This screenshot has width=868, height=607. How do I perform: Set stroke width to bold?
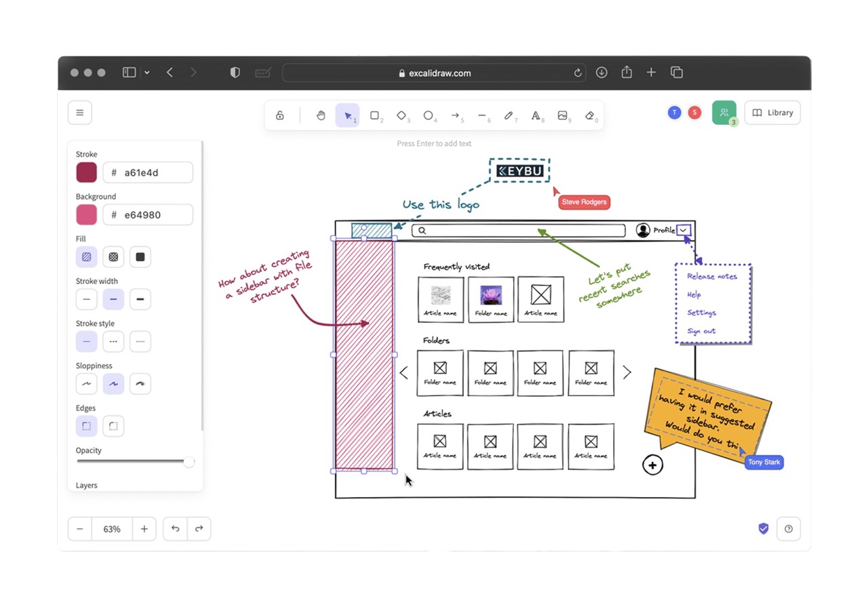[x=113, y=299]
